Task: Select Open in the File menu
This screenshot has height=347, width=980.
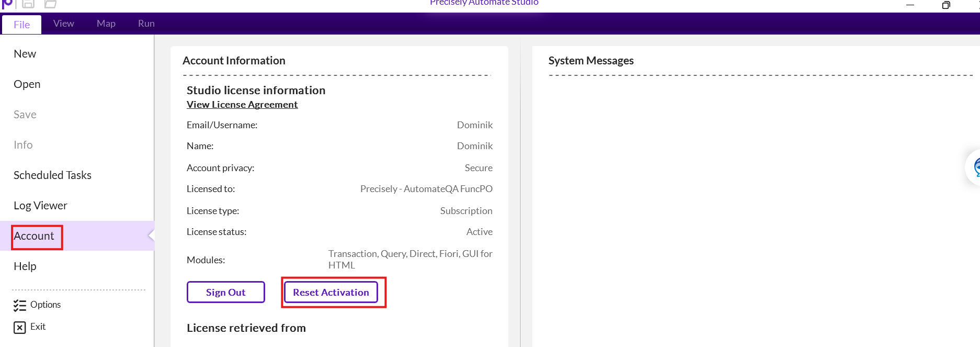Action: point(27,84)
